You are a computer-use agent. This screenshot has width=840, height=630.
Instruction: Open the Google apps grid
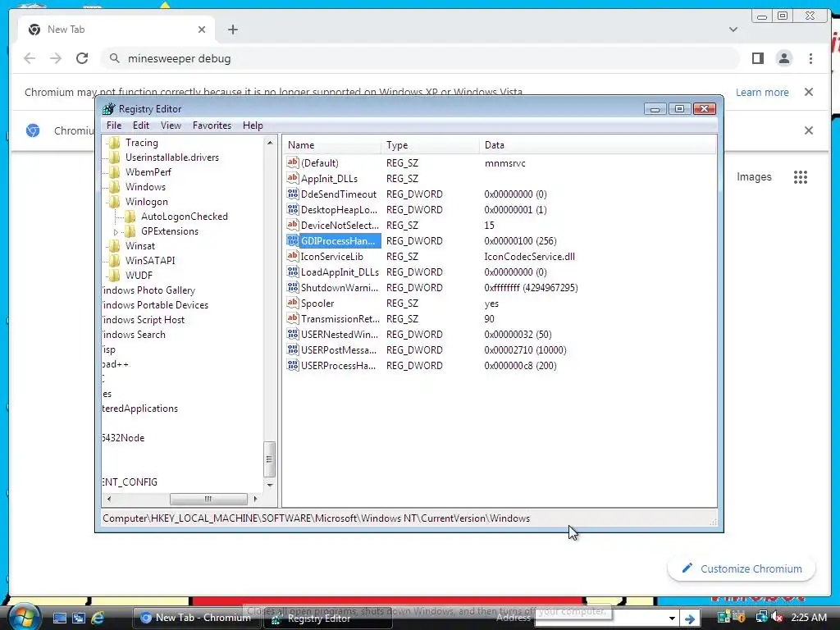[x=801, y=177]
